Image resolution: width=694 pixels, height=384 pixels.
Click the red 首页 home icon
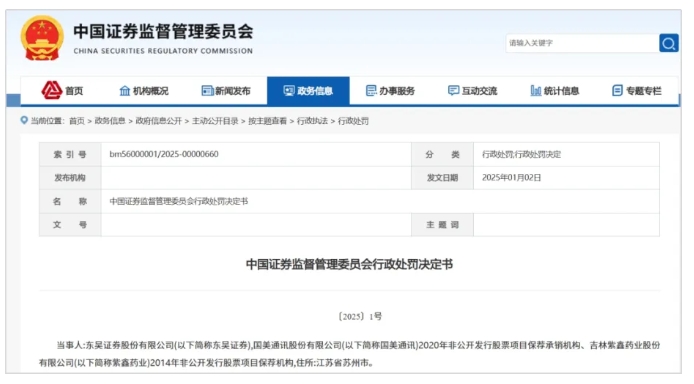pyautogui.click(x=51, y=90)
